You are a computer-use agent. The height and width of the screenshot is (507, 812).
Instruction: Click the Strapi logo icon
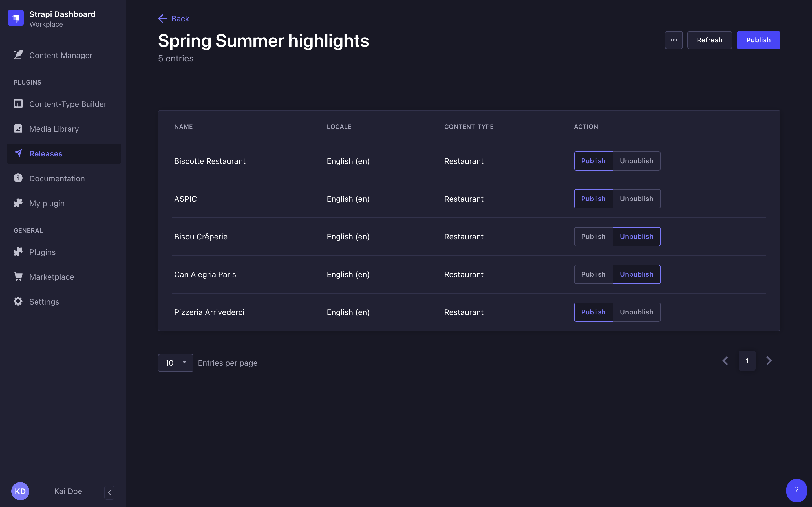point(16,18)
